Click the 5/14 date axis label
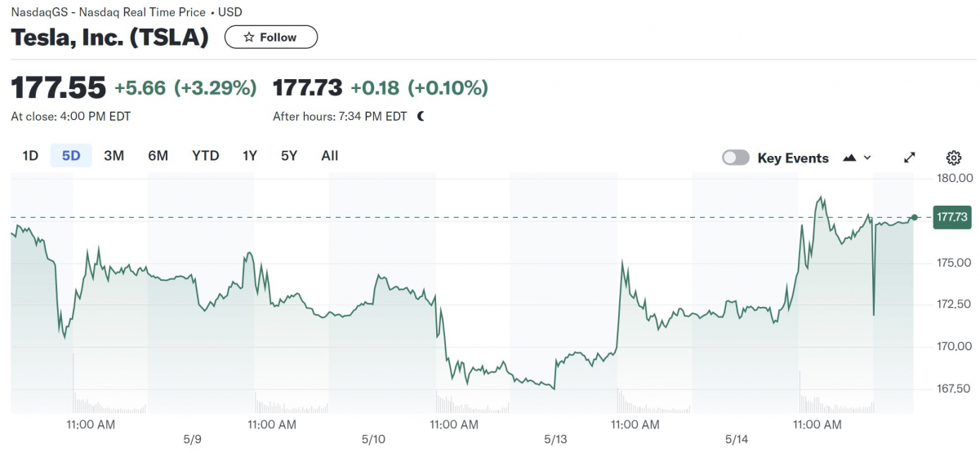The width and height of the screenshot is (980, 453). pyautogui.click(x=737, y=439)
